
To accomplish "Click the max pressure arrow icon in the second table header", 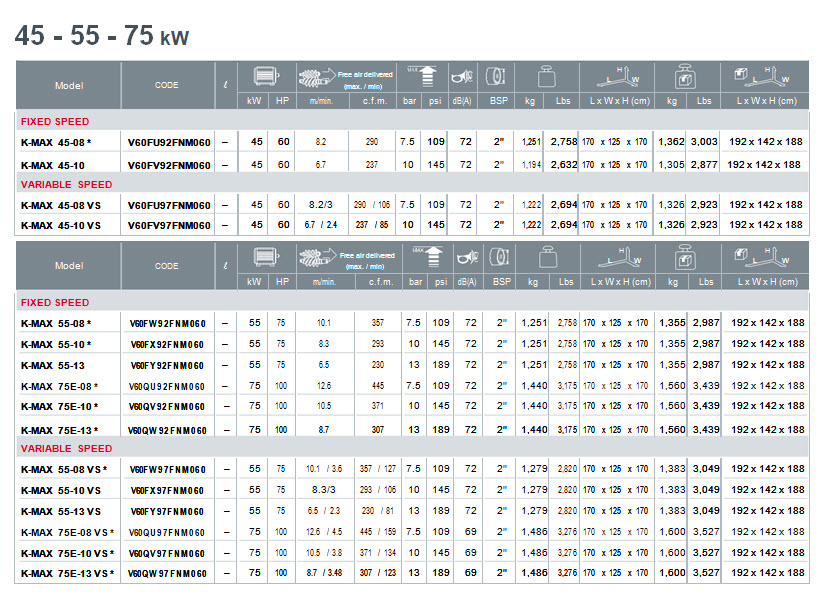I will (427, 257).
